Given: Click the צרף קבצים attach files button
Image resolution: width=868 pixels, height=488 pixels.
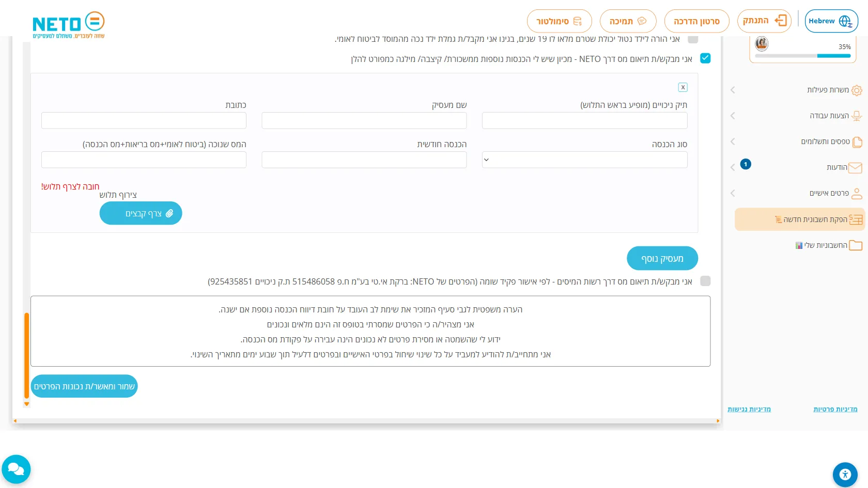Looking at the screenshot, I should tap(141, 213).
